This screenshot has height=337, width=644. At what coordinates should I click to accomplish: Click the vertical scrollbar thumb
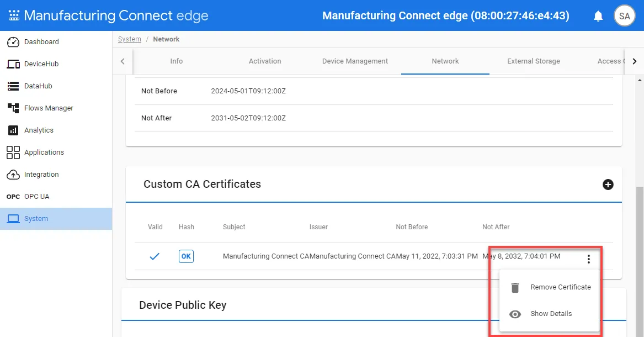point(640,261)
